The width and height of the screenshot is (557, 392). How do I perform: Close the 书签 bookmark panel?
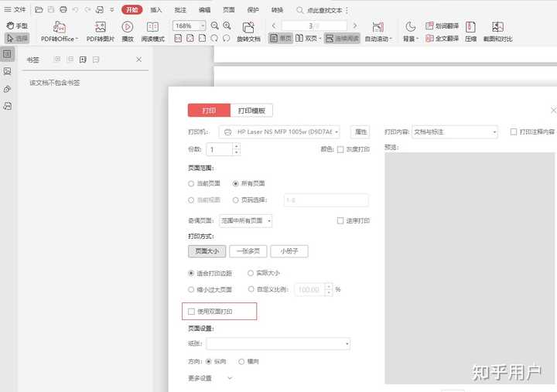tap(139, 60)
